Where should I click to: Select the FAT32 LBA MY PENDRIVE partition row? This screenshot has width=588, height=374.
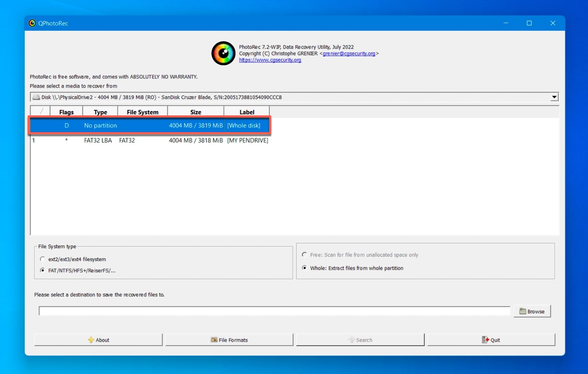click(x=150, y=140)
